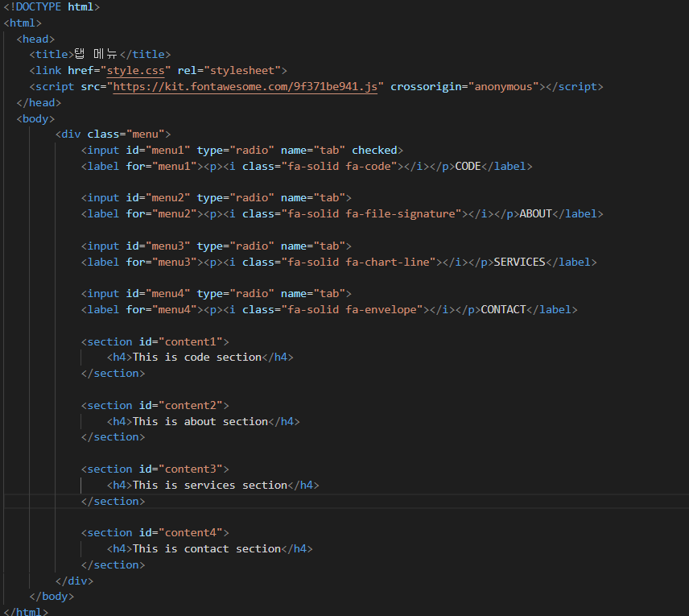Click 'This is about section' text
689x616 pixels.
[x=200, y=422]
